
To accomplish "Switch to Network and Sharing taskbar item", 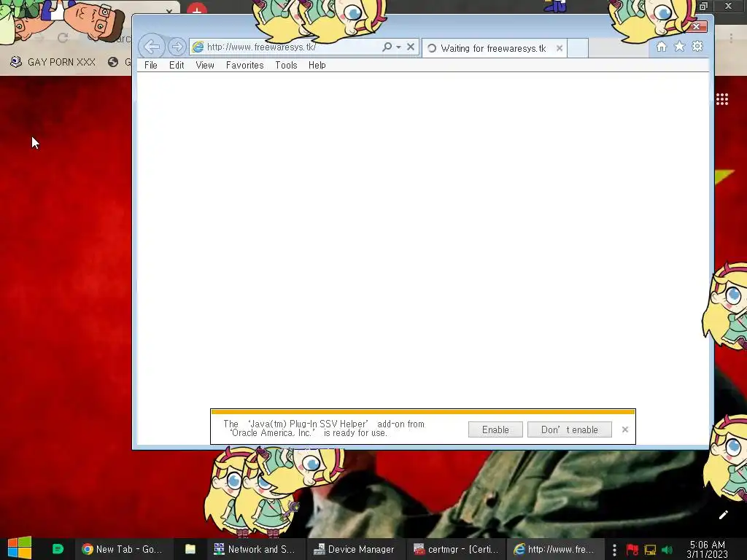I will (255, 549).
